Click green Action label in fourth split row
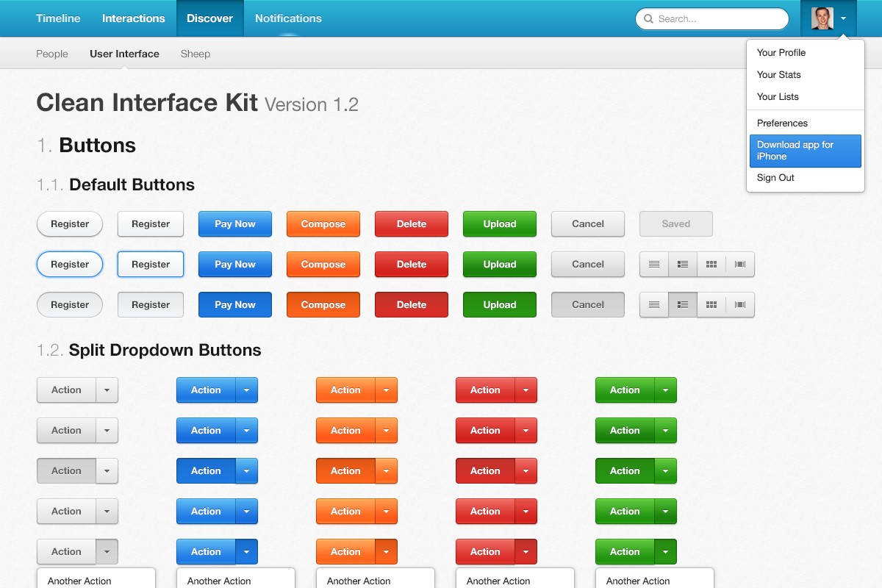 [625, 512]
